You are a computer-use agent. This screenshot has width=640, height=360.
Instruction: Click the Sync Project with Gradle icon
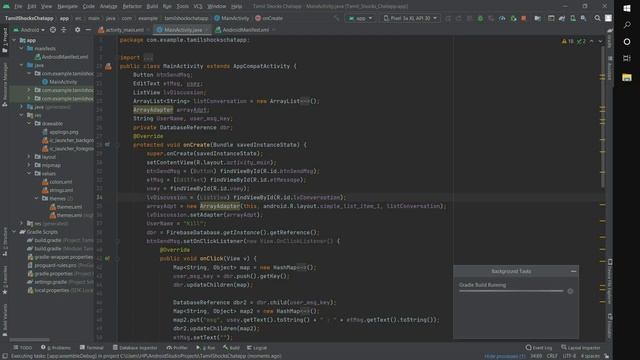tap(562, 18)
